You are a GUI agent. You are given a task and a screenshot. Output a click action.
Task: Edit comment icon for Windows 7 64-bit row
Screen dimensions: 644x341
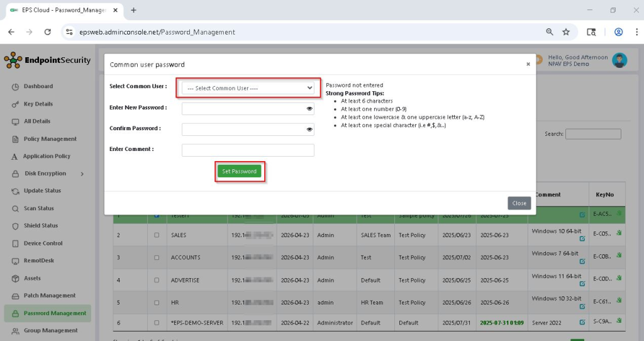tap(582, 260)
